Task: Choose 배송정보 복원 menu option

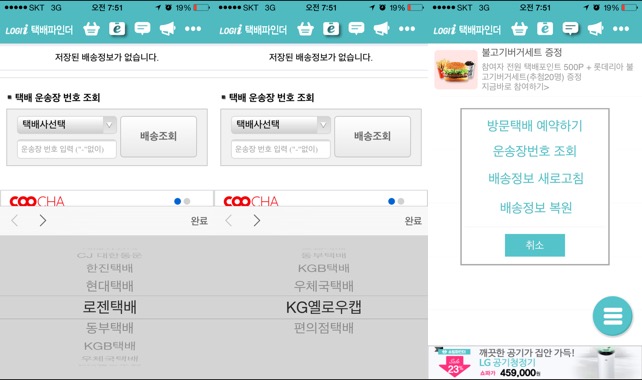Action: [x=536, y=208]
